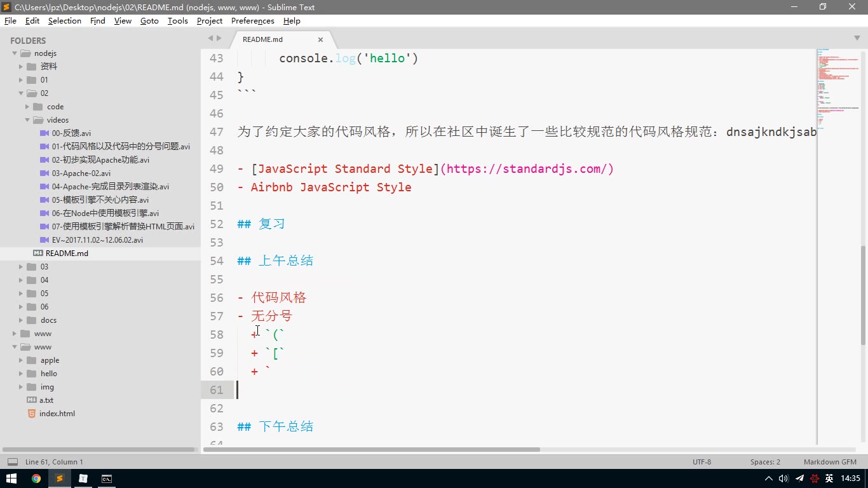Open Typora from the taskbar
The width and height of the screenshot is (868, 488).
83,478
